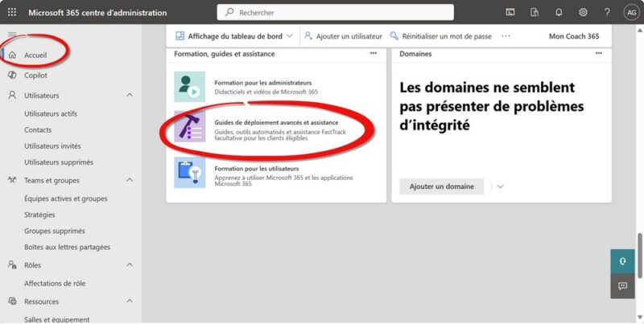Click the Accueil home icon
The height and width of the screenshot is (324, 644).
(12, 55)
